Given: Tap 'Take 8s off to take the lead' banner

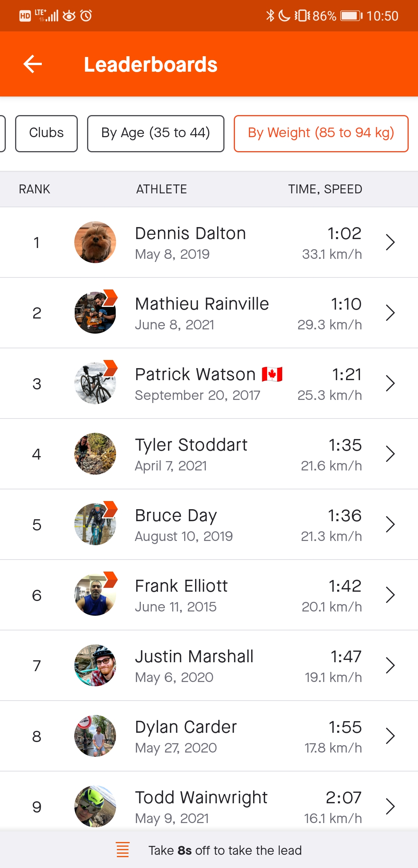Looking at the screenshot, I should tap(225, 850).
